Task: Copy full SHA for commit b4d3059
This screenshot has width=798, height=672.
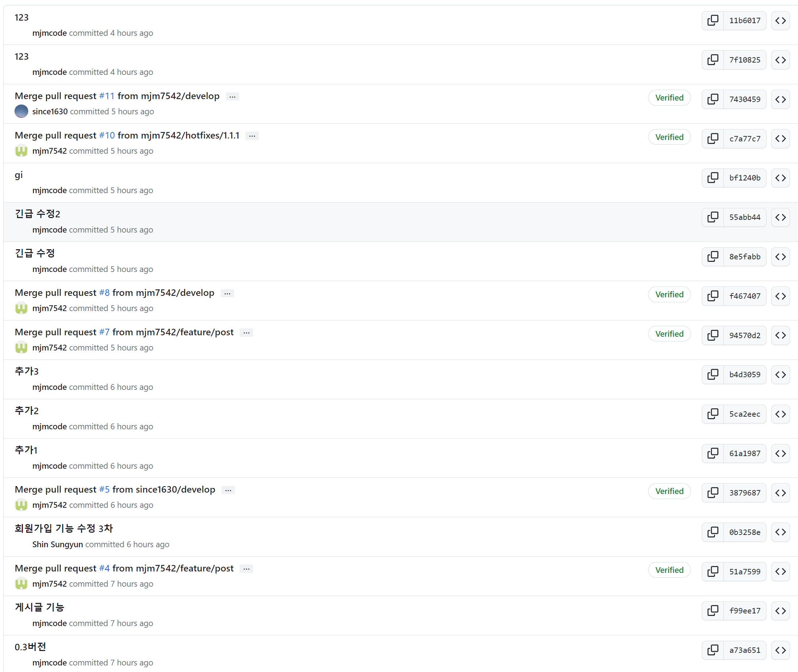Action: coord(713,375)
